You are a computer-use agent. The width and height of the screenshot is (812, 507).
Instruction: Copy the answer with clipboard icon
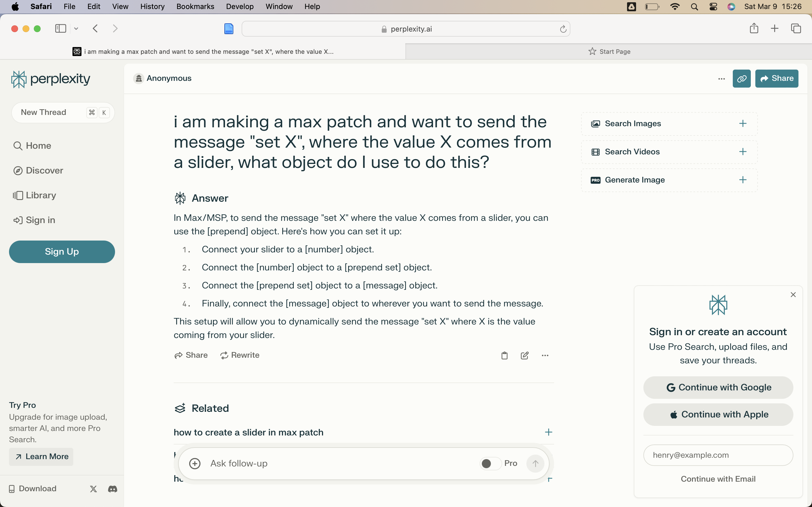[504, 355]
